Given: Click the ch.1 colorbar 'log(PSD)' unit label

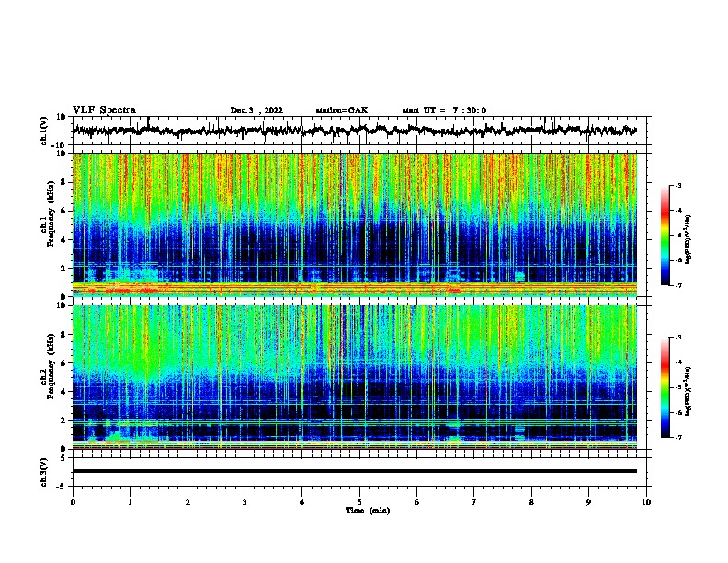Looking at the screenshot, I should 688,240.
